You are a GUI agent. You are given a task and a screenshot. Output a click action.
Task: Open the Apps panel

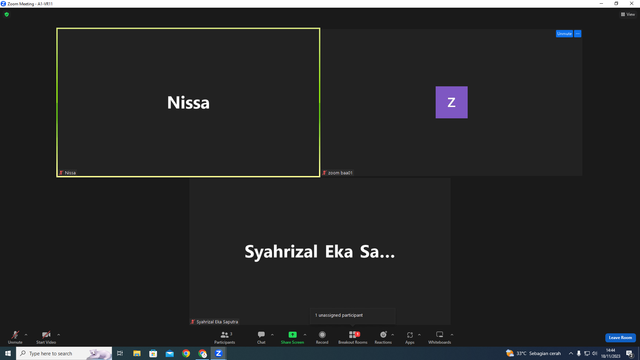point(410,337)
